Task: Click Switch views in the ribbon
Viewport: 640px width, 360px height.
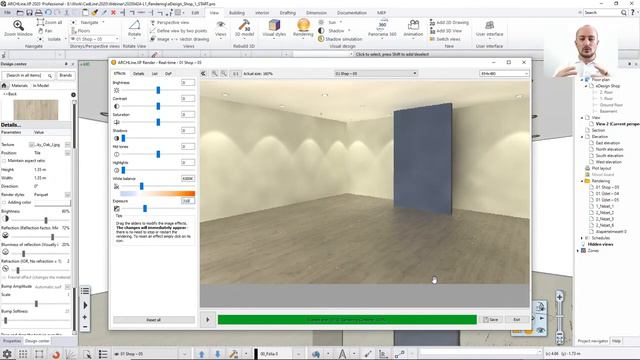Action: tap(445, 39)
